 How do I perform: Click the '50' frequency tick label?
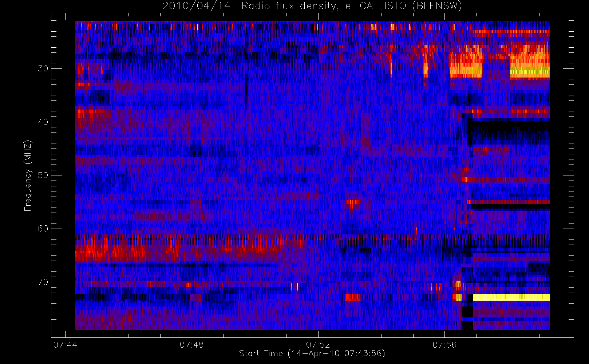click(43, 175)
